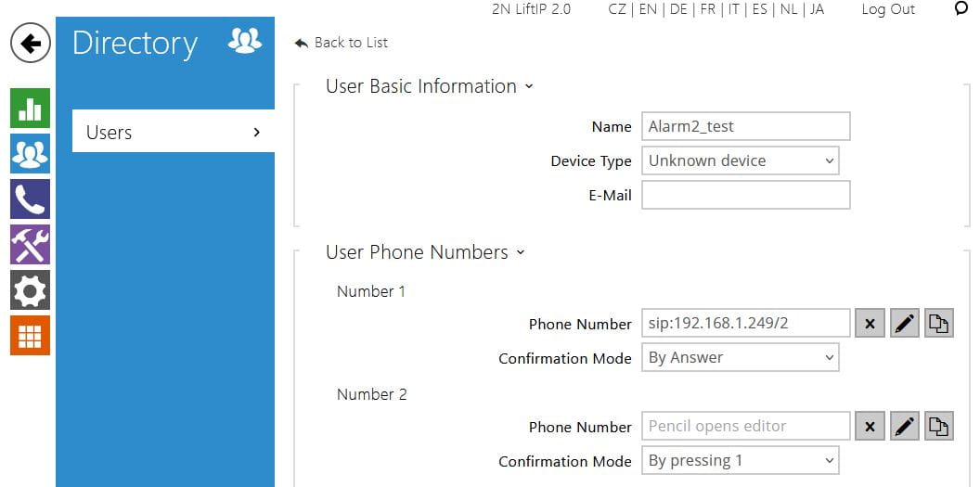Click the Number 2 heading
This screenshot has width=980, height=487.
point(372,394)
